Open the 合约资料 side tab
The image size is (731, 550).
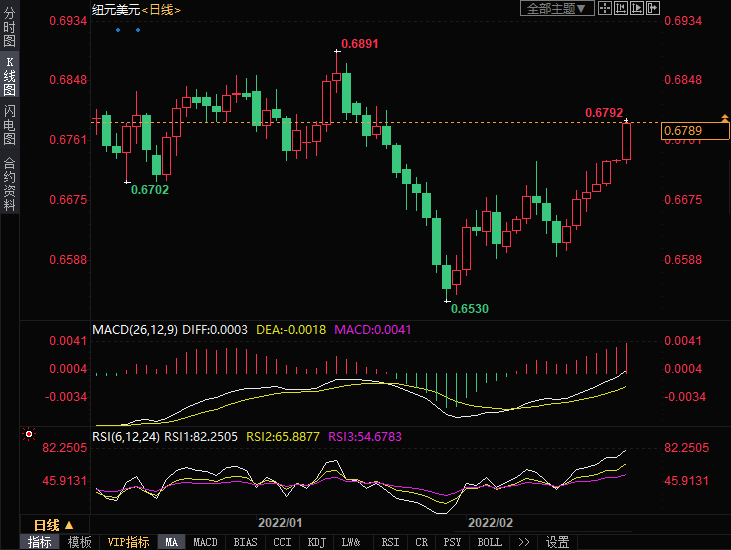pyautogui.click(x=9, y=183)
